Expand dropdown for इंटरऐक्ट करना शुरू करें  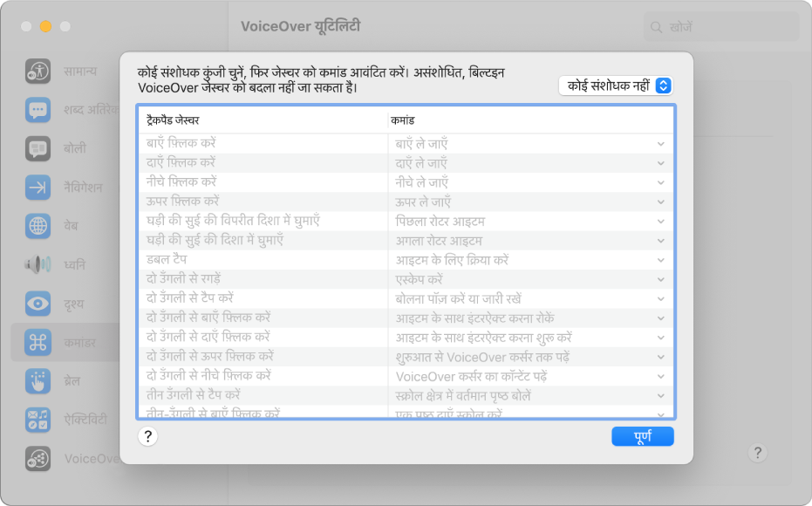661,338
